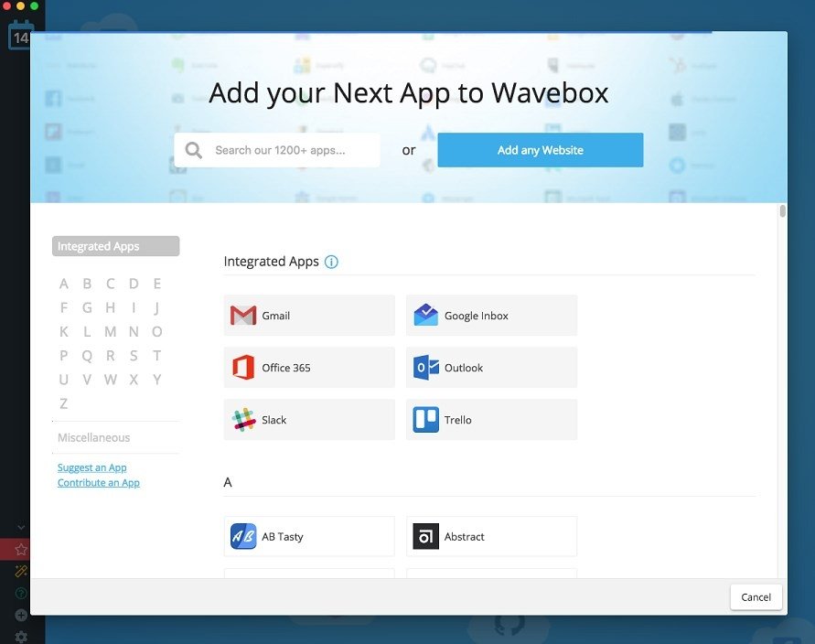Open the Miscellaneous category

pos(94,437)
